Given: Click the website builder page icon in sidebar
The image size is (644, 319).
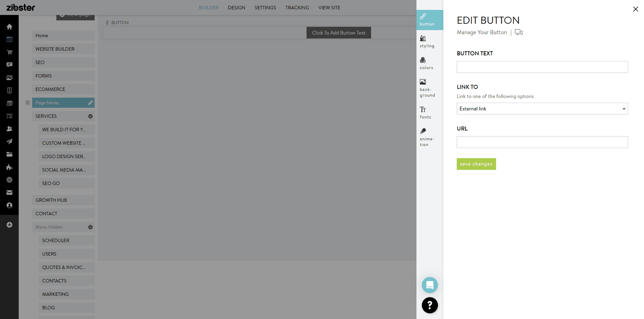Looking at the screenshot, I should (x=9, y=39).
